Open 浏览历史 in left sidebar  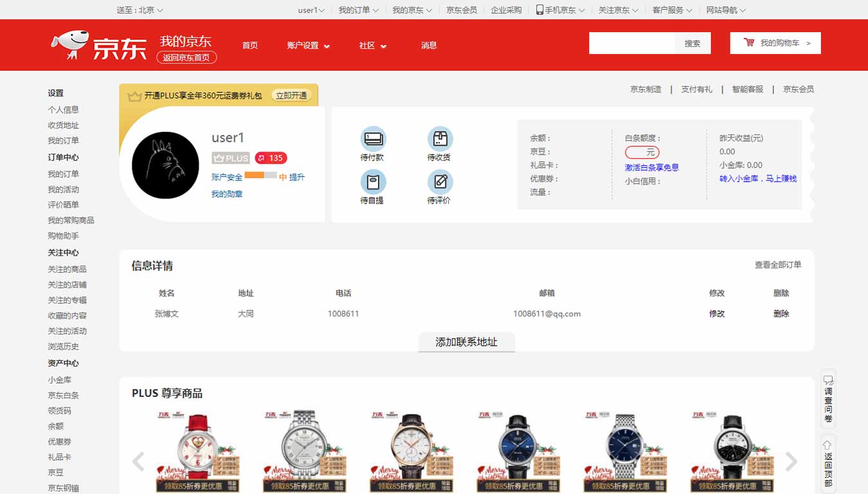(63, 346)
